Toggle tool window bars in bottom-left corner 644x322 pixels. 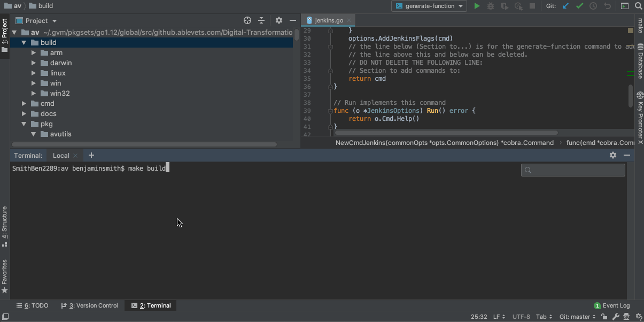tap(5, 317)
